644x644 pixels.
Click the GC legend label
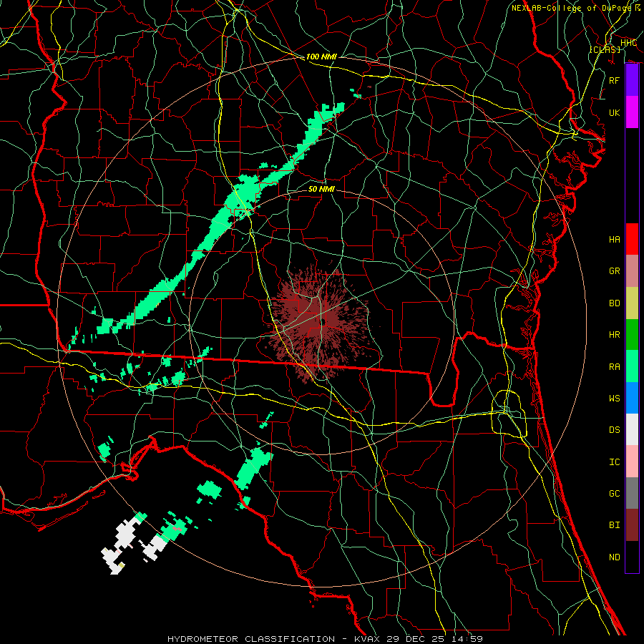point(614,493)
